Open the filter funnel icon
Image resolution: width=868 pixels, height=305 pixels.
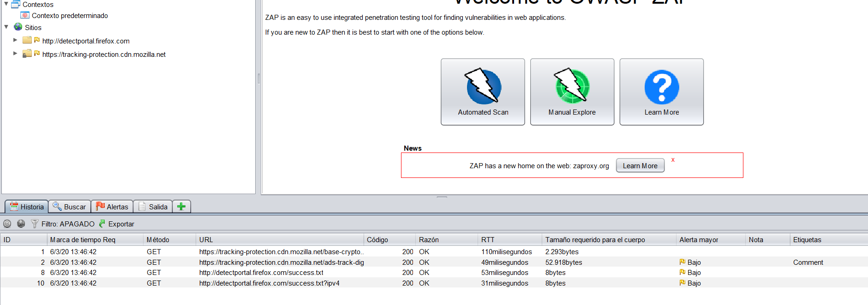click(35, 224)
